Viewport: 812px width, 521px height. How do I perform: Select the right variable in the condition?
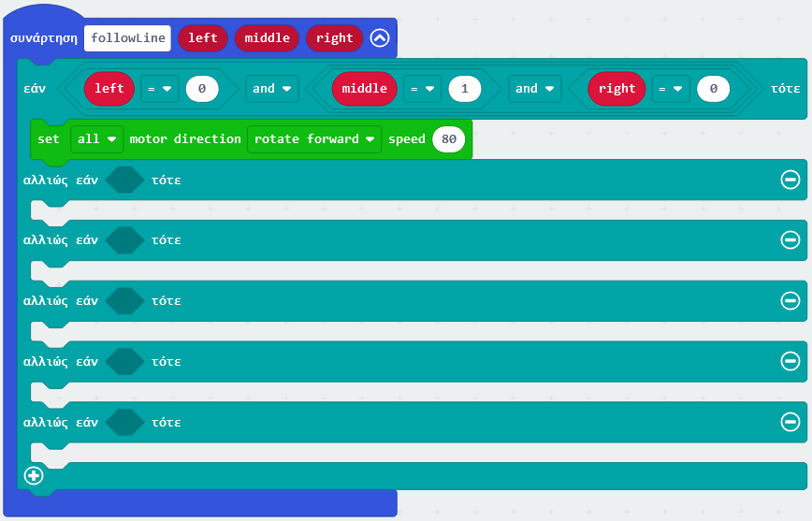(x=616, y=89)
